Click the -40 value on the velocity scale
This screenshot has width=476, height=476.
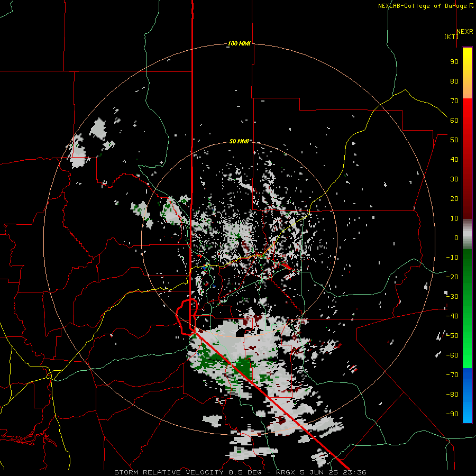click(452, 316)
